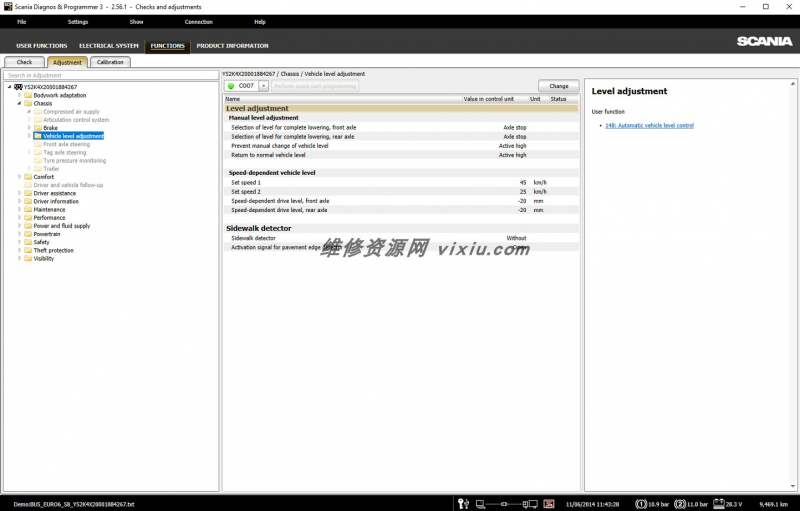Image resolution: width=800 pixels, height=511 pixels.
Task: Expand the Driver assistance node arrow
Action: coord(19,193)
